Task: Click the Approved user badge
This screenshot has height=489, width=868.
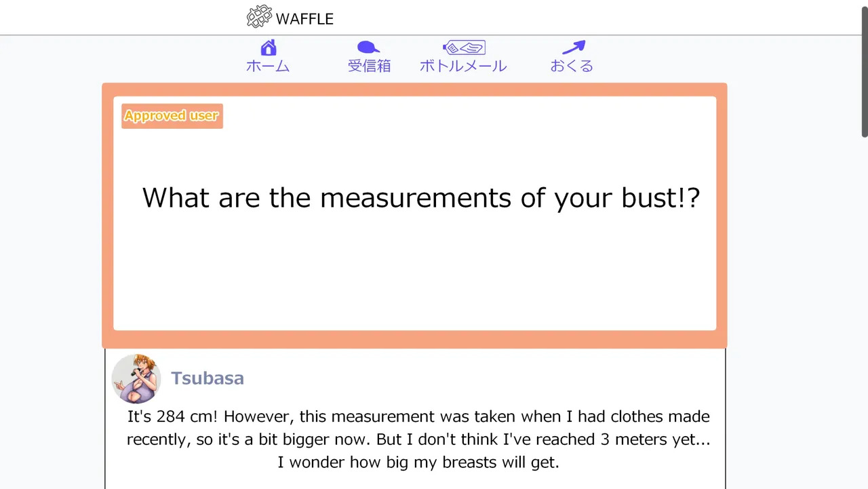Action: click(172, 116)
